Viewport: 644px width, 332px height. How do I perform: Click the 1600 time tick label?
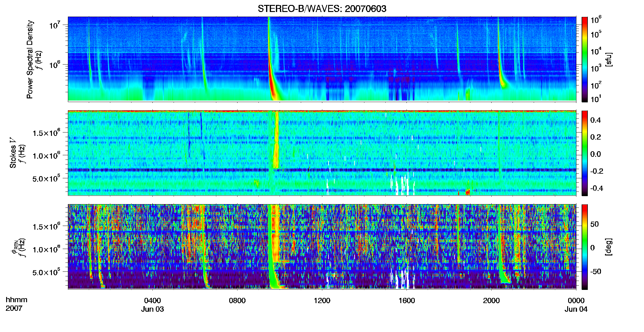[x=406, y=301]
